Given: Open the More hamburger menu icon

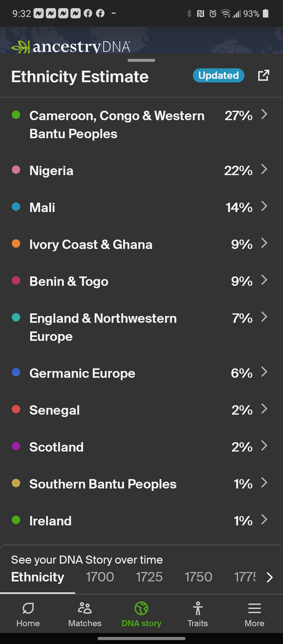Looking at the screenshot, I should pyautogui.click(x=254, y=608).
